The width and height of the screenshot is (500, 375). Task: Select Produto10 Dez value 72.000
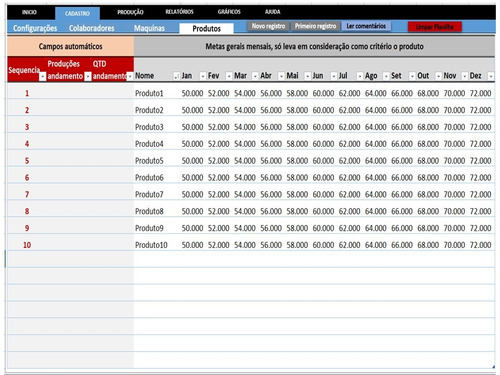click(480, 245)
